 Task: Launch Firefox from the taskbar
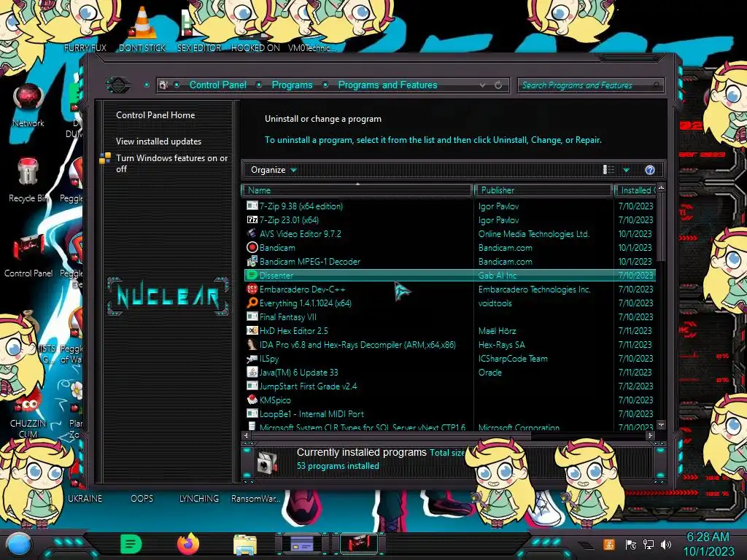[x=188, y=544]
